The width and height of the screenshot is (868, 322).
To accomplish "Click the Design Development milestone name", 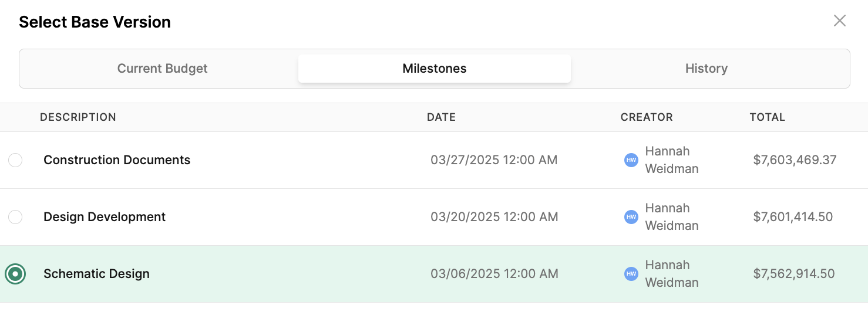I will coord(105,217).
